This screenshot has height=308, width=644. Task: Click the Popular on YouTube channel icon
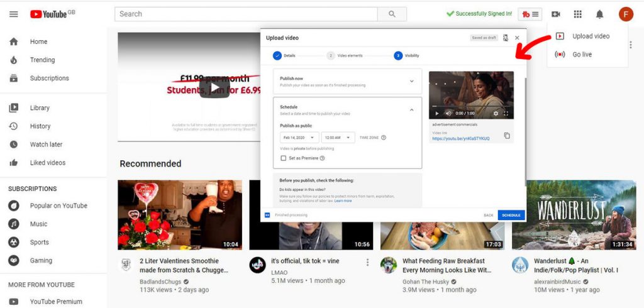tap(14, 206)
